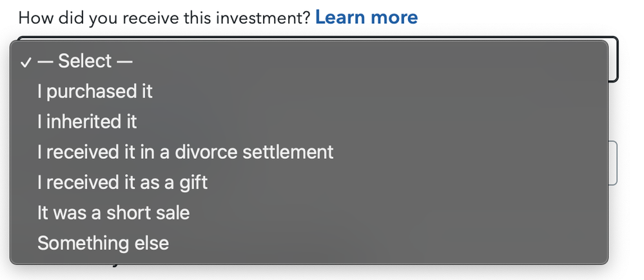Select 'I purchased it' from the list
The image size is (644, 280).
309,91
